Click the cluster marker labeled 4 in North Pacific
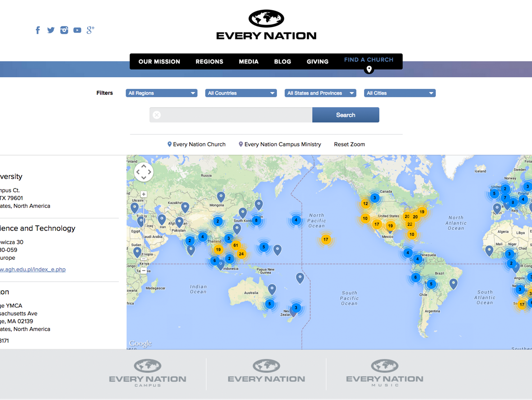This screenshot has width=532, height=400. [296, 220]
